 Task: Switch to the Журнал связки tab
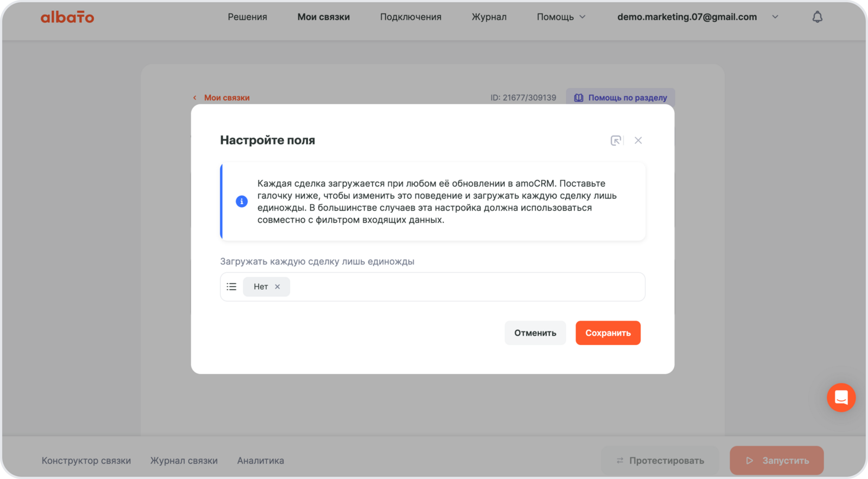(184, 461)
